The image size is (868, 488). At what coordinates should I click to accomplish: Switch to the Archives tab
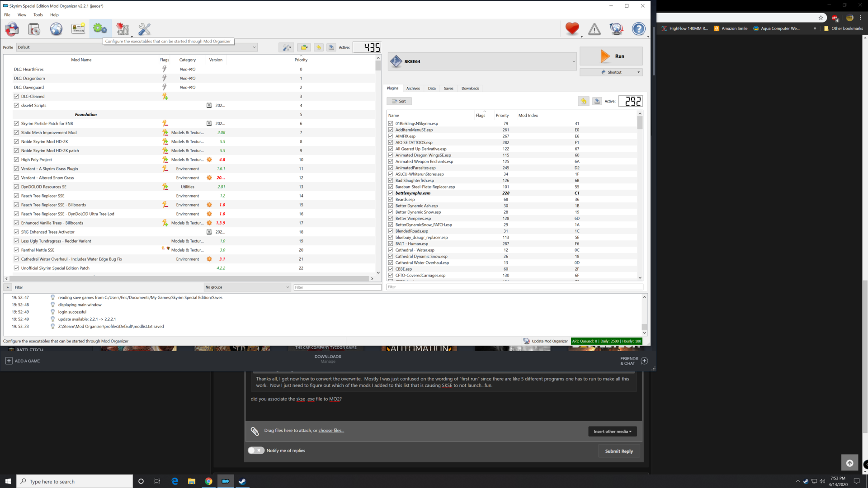413,89
